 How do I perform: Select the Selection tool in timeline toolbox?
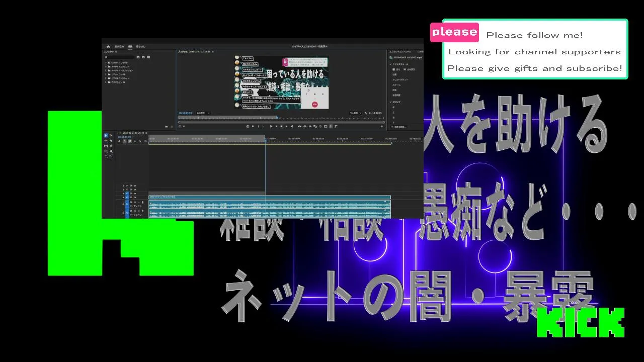tap(106, 135)
